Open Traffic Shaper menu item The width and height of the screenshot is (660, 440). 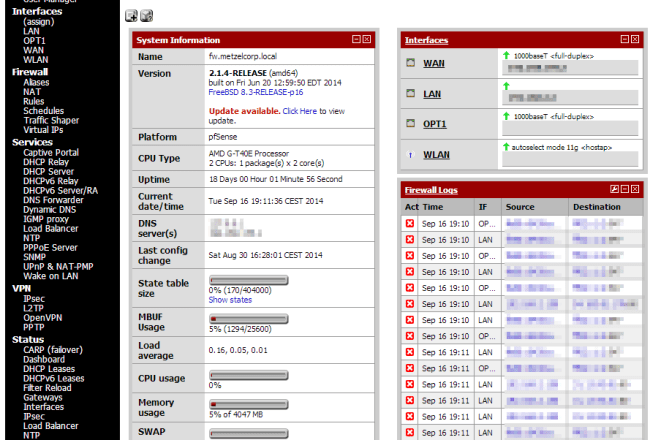[x=51, y=120]
